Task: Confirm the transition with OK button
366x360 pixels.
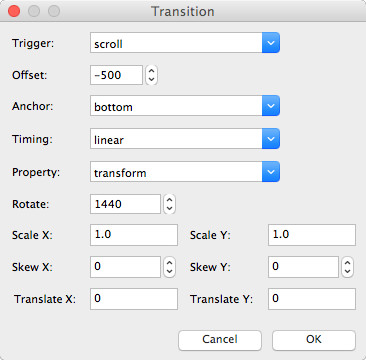Action: tap(314, 340)
